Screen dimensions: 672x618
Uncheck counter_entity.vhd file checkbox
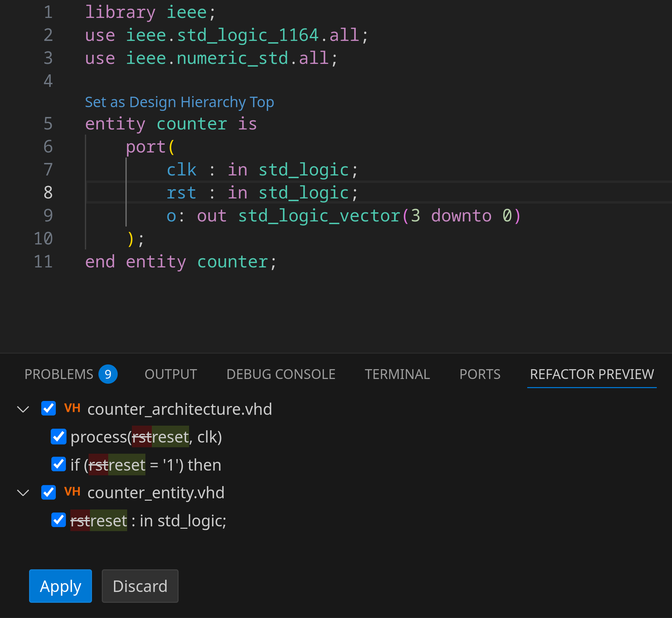coord(49,492)
